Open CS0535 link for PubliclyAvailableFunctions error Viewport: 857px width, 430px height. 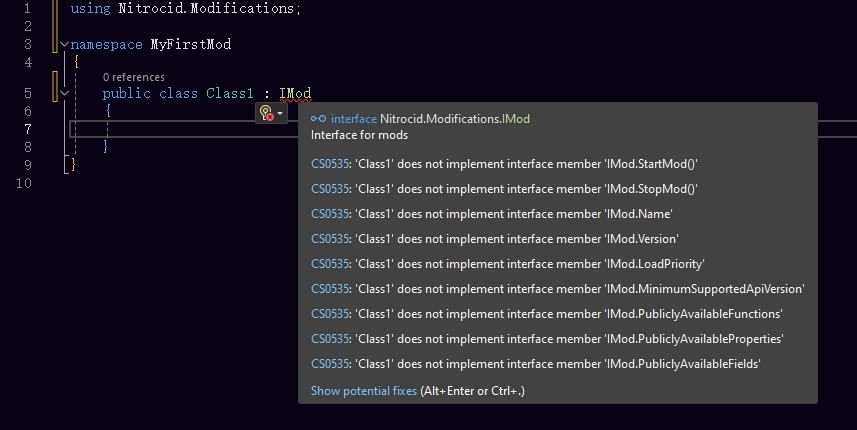point(329,314)
